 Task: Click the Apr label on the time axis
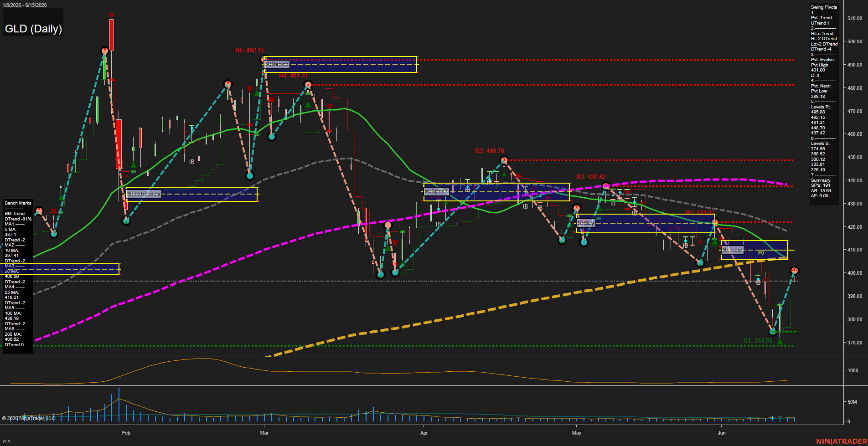(x=424, y=433)
